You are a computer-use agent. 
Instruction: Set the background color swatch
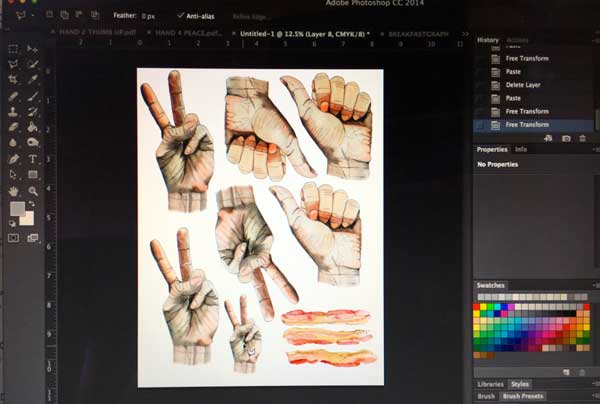(x=28, y=218)
